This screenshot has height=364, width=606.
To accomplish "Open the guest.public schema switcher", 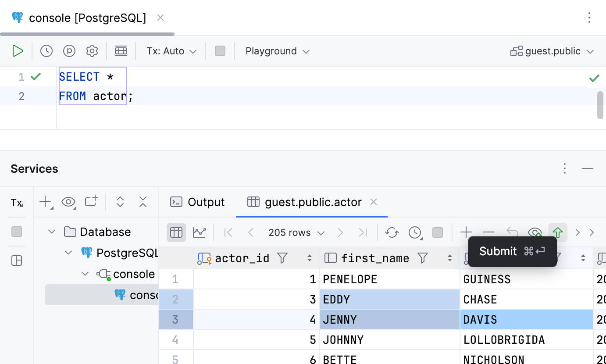I will [x=552, y=51].
